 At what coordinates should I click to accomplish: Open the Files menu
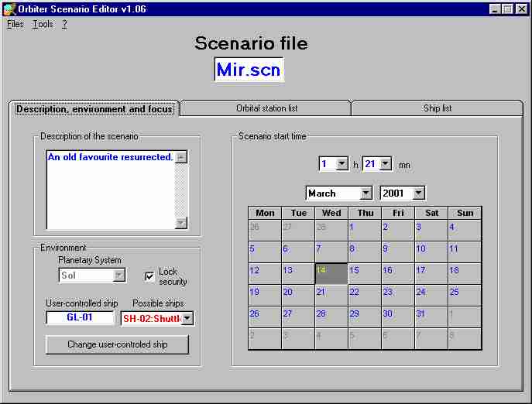click(x=15, y=25)
